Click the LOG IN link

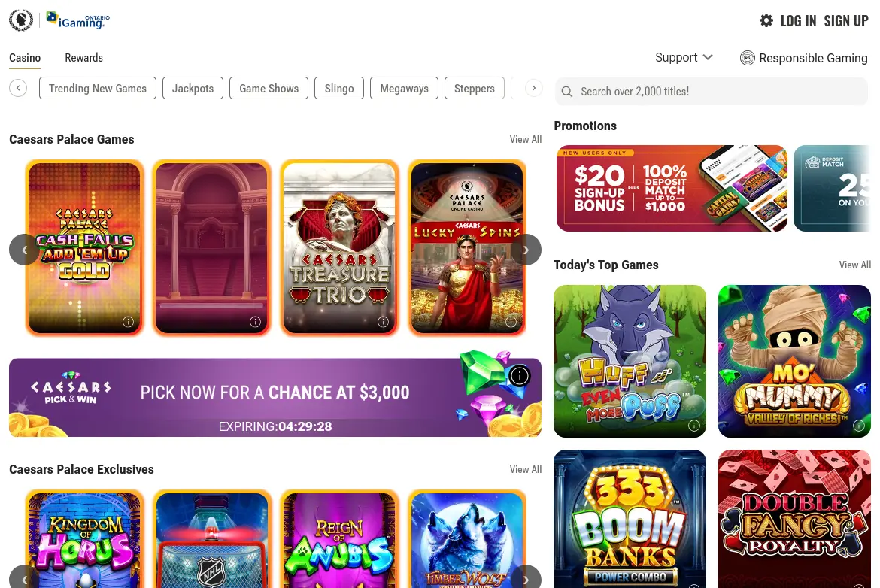798,21
